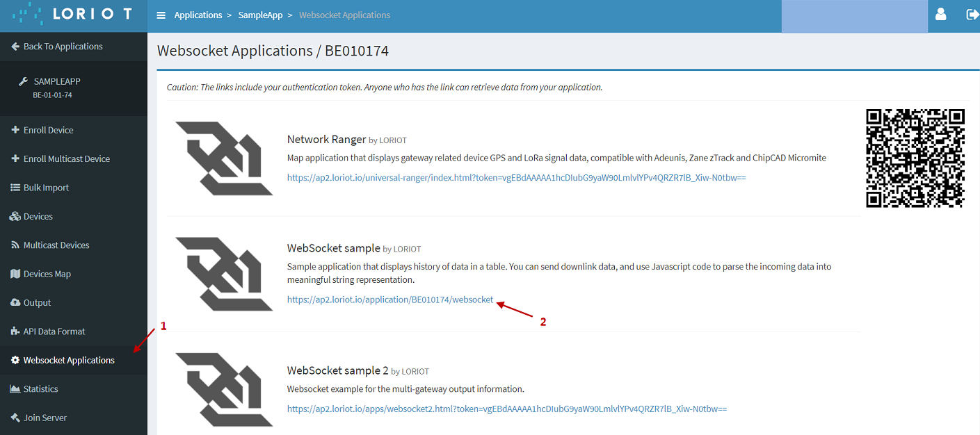980x435 pixels.
Task: Click the plus icon for Enroll Multicast Device
Action: [15, 158]
